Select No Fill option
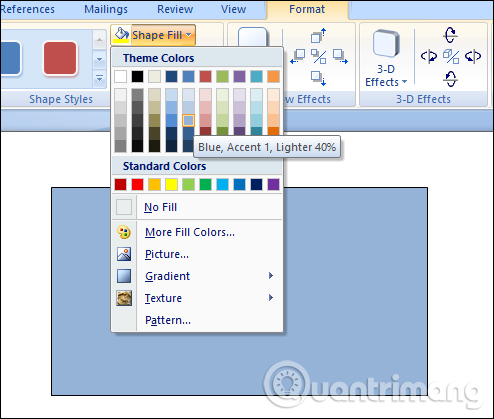The image size is (494, 419). pyautogui.click(x=197, y=207)
